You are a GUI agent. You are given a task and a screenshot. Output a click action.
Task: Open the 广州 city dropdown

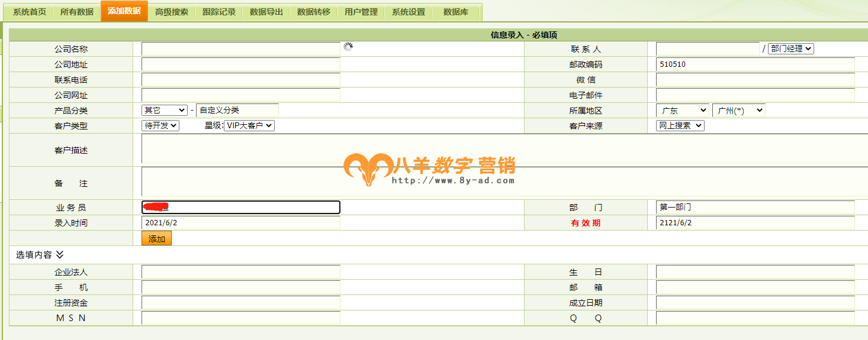738,111
